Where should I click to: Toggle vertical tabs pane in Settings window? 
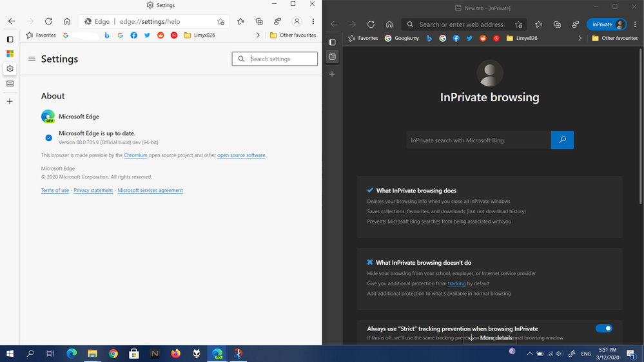pyautogui.click(x=10, y=39)
